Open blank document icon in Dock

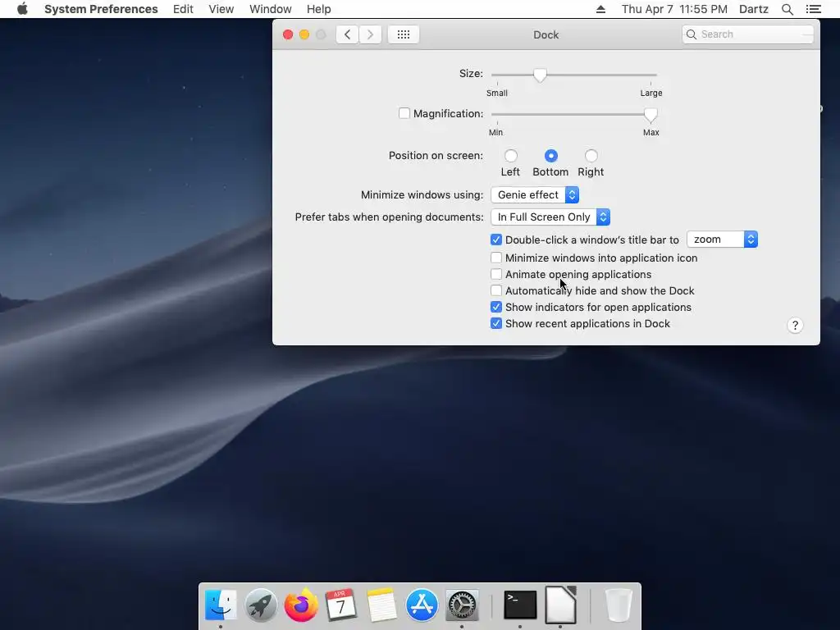pyautogui.click(x=560, y=605)
